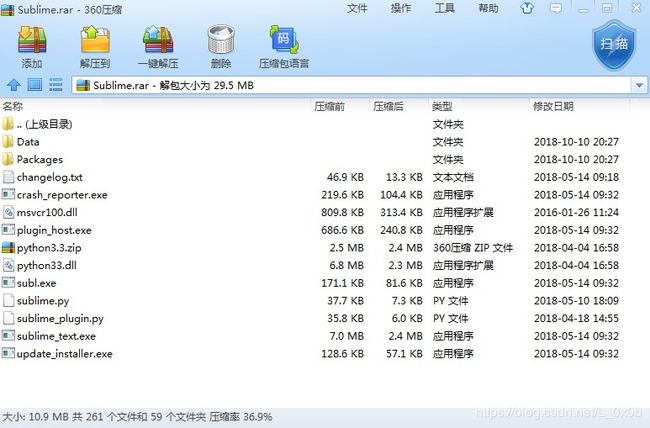Open the feedback message icon in title bar
This screenshot has height=428, width=650.
[x=555, y=8]
